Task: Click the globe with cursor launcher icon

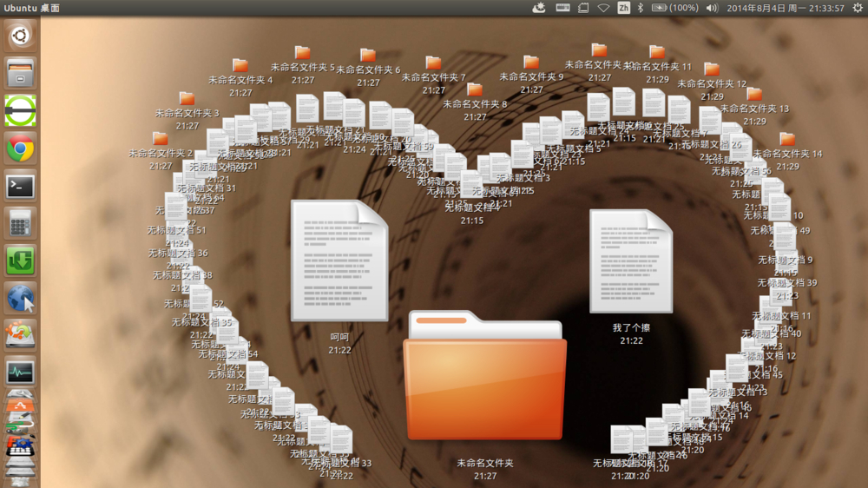Action: click(20, 298)
